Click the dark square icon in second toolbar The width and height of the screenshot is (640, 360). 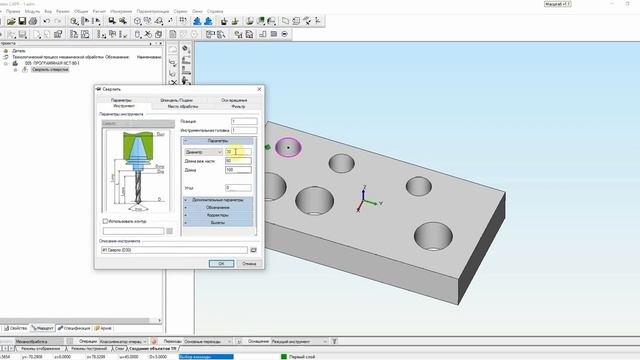point(273,34)
